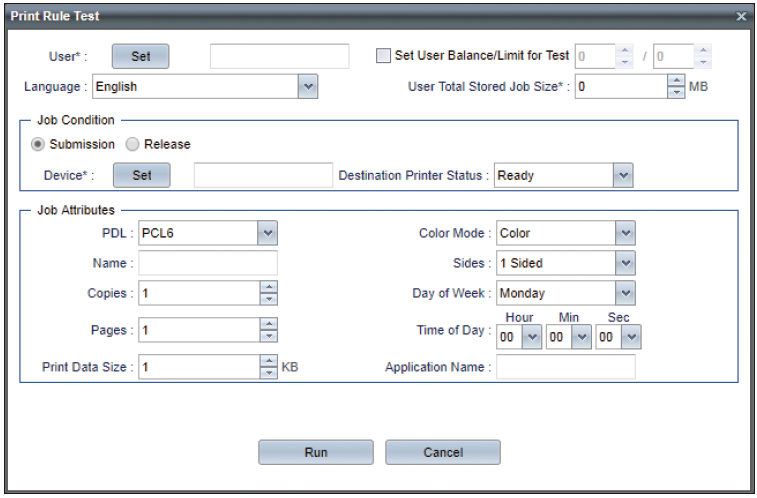757x498 pixels.
Task: Click the Set button next to User
Action: pyautogui.click(x=140, y=56)
